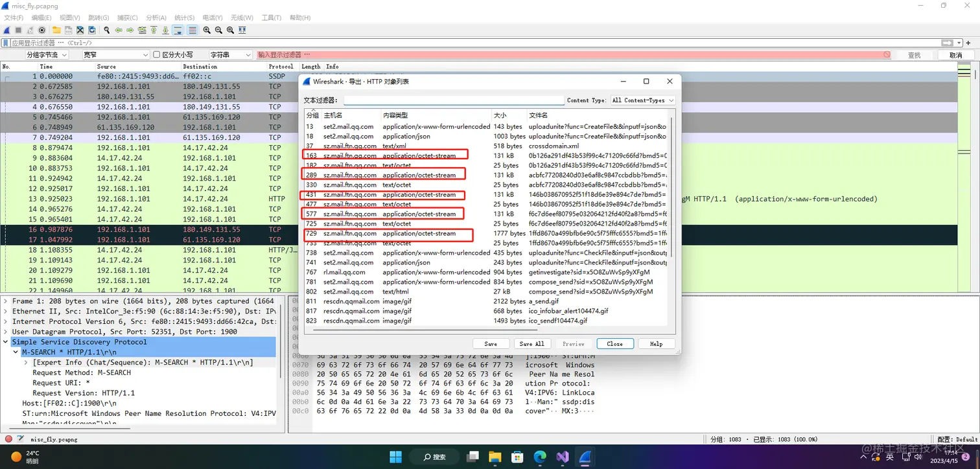Reload the capture file icon
The width and height of the screenshot is (980, 469).
(x=91, y=30)
